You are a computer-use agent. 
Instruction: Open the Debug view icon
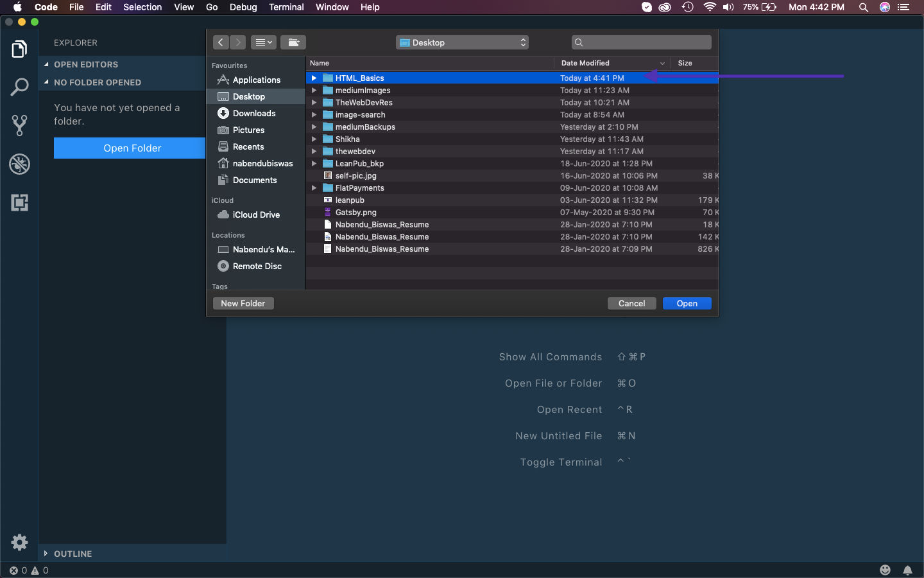click(x=19, y=164)
